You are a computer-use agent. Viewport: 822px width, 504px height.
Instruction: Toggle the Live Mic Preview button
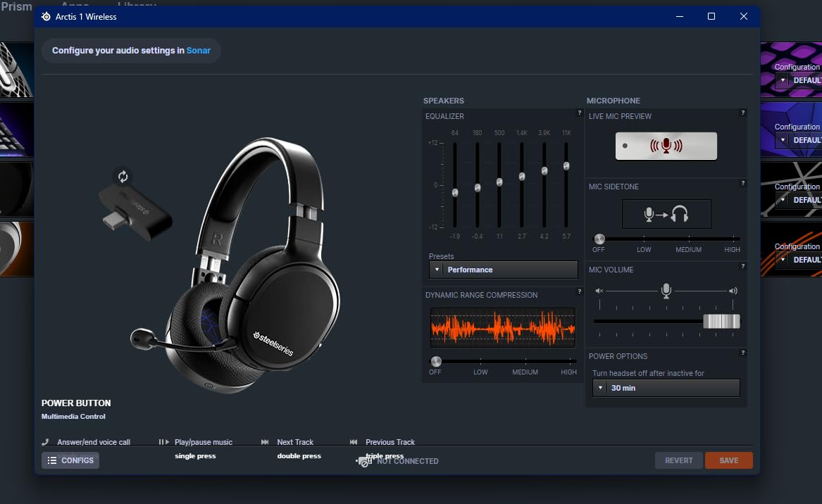pos(666,146)
